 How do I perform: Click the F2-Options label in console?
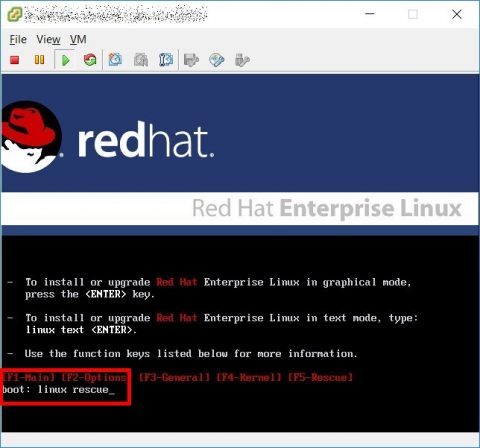point(94,377)
